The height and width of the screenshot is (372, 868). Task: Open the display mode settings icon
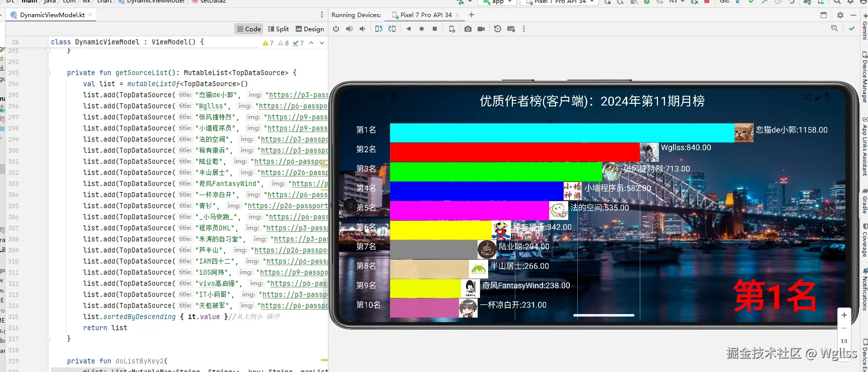pos(452,29)
